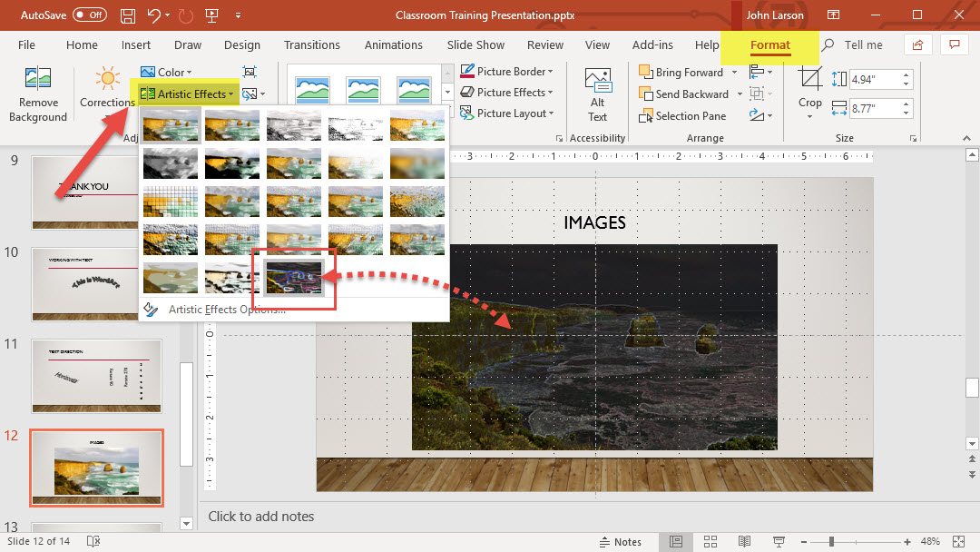Image resolution: width=980 pixels, height=552 pixels.
Task: Click the Save icon in title bar
Action: click(128, 15)
